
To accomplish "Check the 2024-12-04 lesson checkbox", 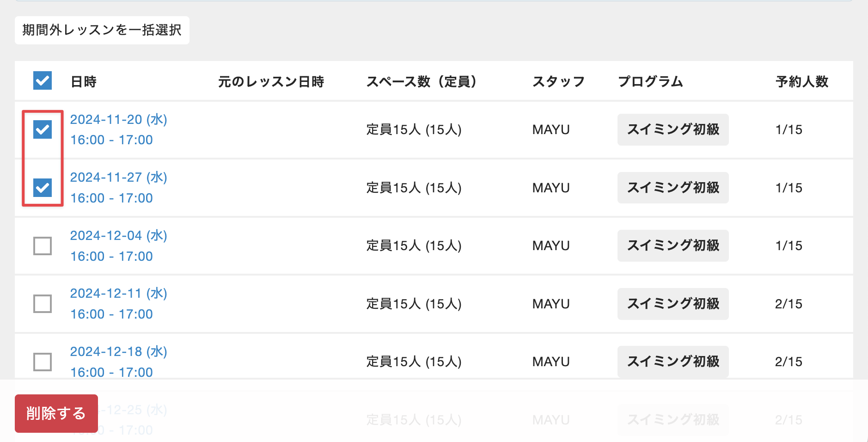I will pyautogui.click(x=43, y=246).
